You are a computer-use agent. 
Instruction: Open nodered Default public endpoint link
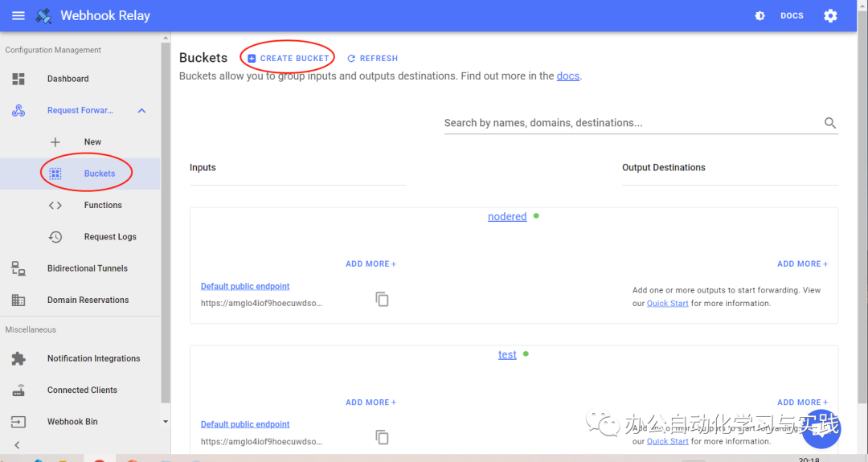point(245,286)
